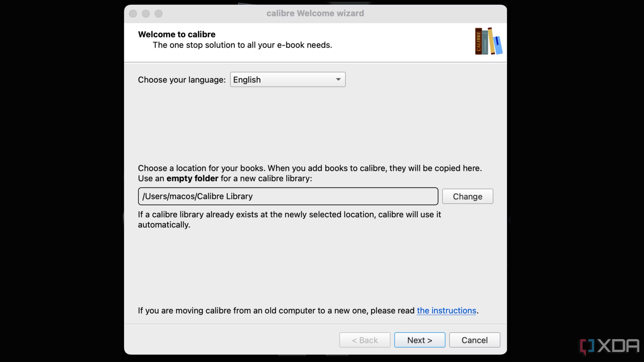Click the 'Choose your language:' label
644x362 pixels.
pyautogui.click(x=182, y=80)
